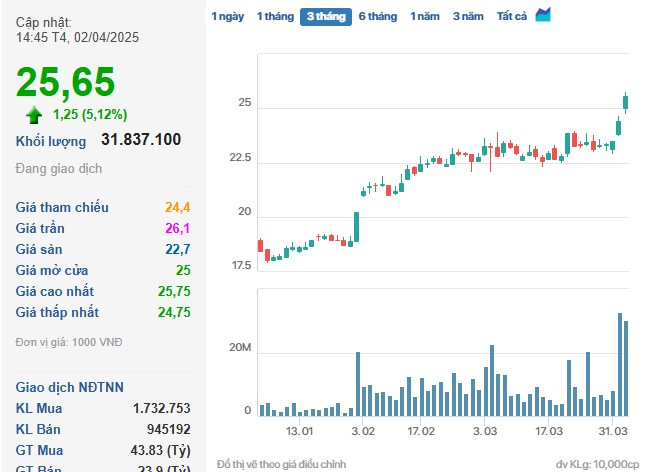Click the 'Giá tham chiếu' label
This screenshot has height=472, width=659.
coord(62,207)
